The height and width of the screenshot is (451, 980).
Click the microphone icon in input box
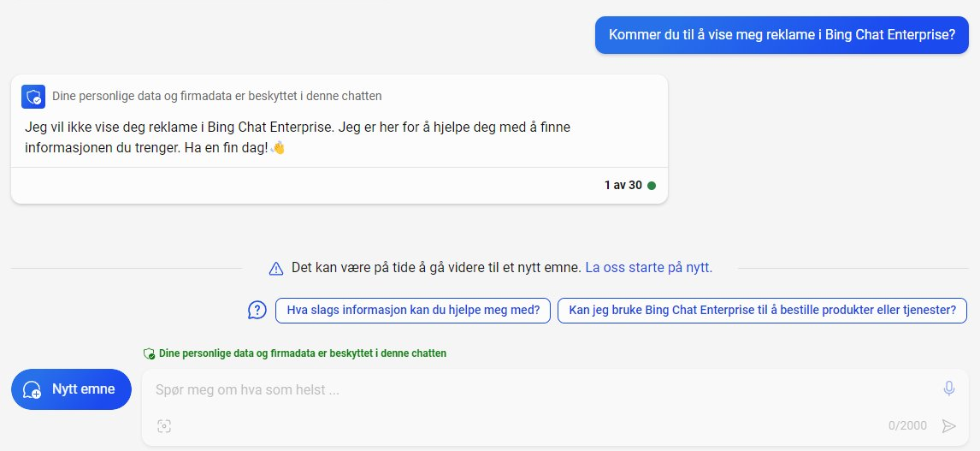coord(948,389)
